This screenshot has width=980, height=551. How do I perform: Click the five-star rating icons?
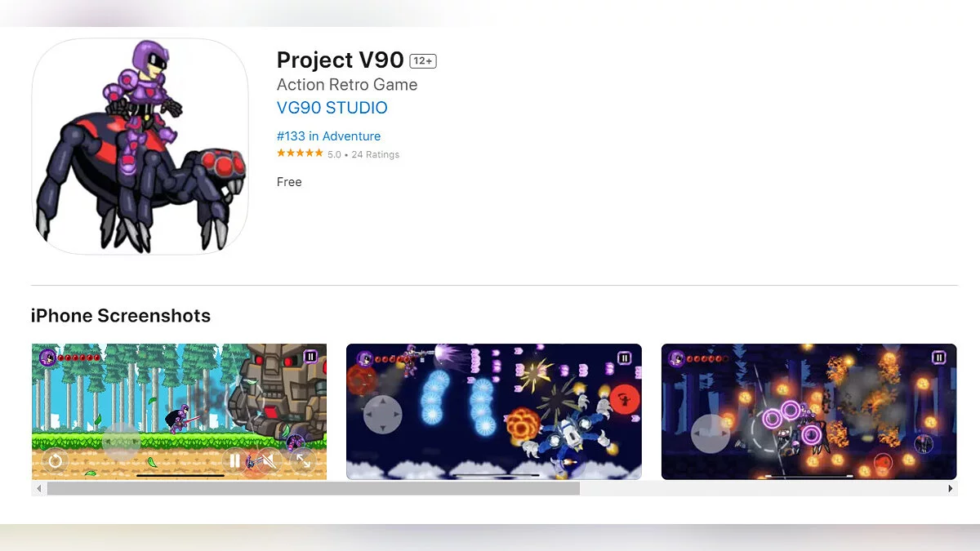300,153
